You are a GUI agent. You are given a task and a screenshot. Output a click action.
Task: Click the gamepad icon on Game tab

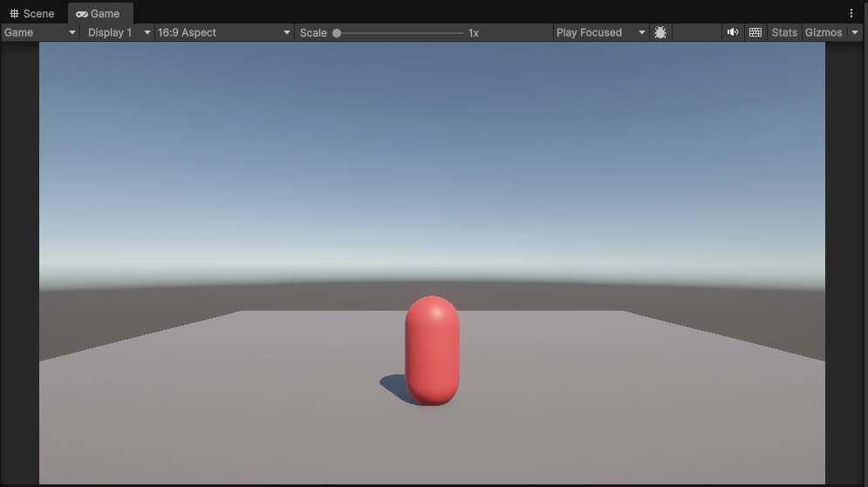point(82,14)
